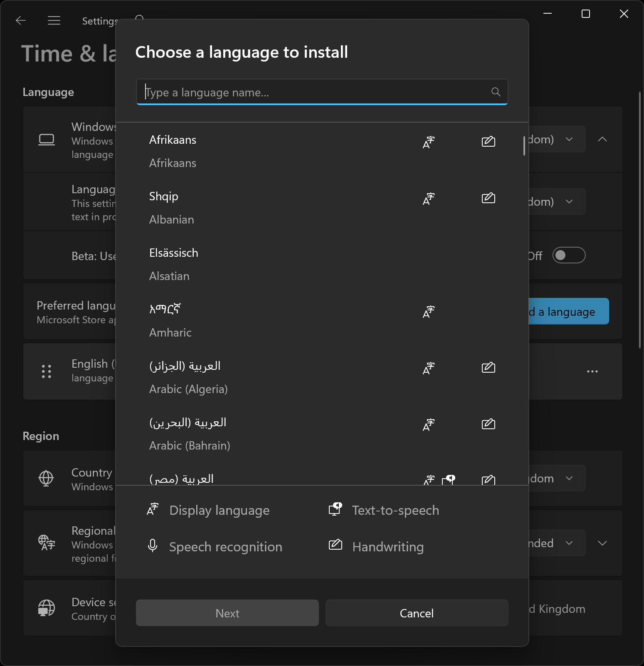Click Arabic (Algeria) display language icon
644x666 pixels.
point(429,368)
